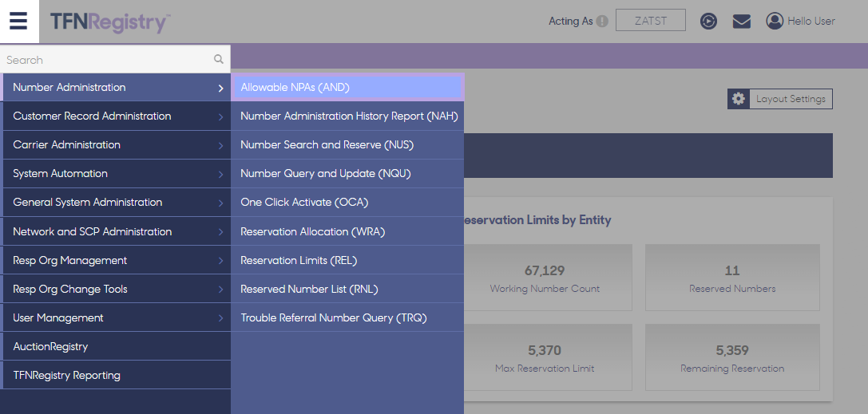
Task: Open Reserved Number List (RNL)
Action: point(347,289)
